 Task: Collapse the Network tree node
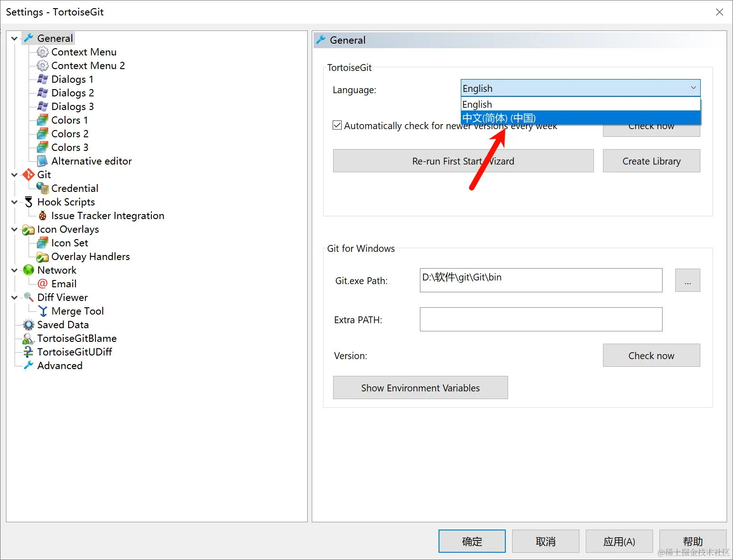point(15,270)
